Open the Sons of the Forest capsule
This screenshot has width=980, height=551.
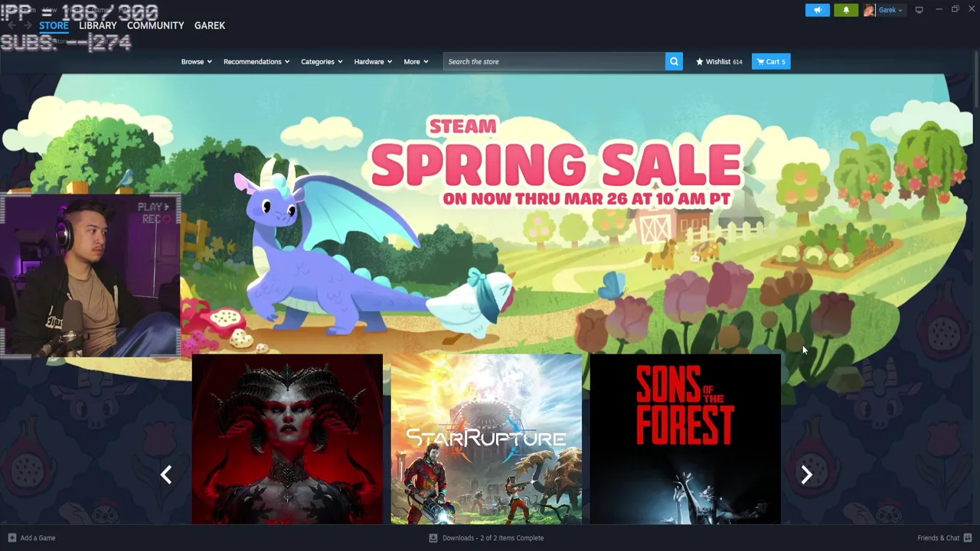click(x=685, y=439)
